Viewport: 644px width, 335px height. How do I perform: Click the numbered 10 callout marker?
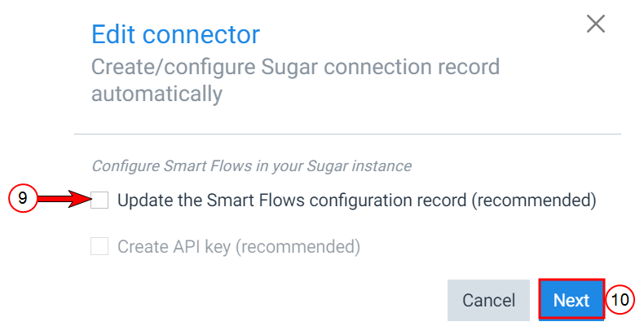(x=620, y=300)
